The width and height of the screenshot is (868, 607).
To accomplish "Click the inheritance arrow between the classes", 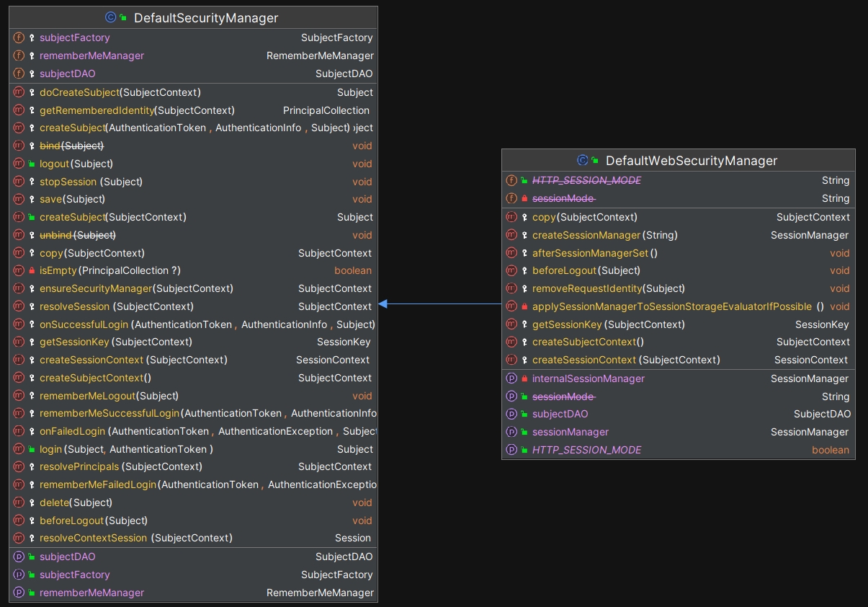I will point(439,304).
